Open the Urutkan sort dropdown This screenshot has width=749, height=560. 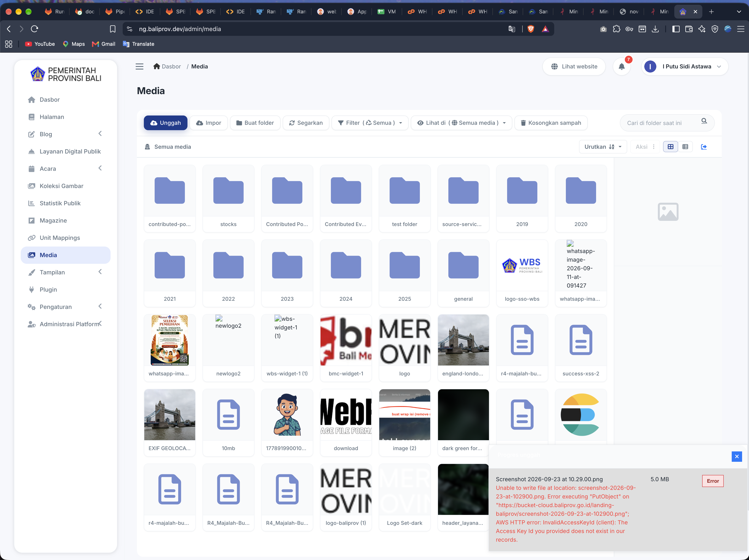pyautogui.click(x=603, y=147)
